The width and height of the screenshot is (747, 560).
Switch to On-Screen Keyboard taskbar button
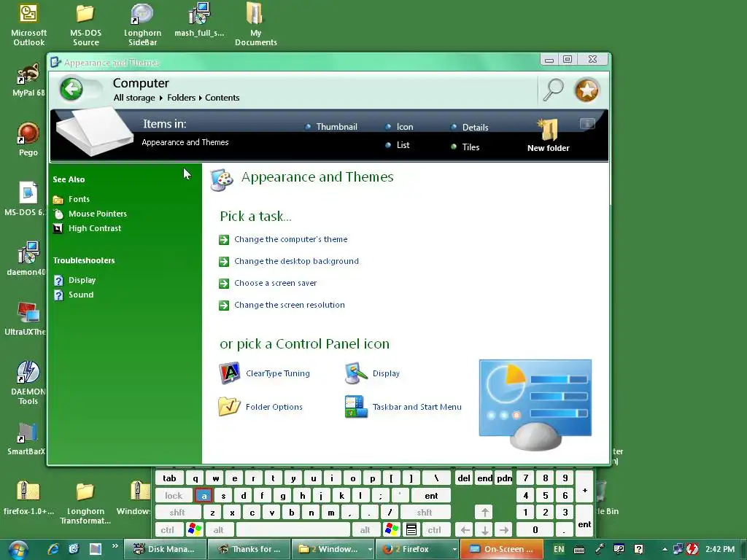pyautogui.click(x=502, y=549)
